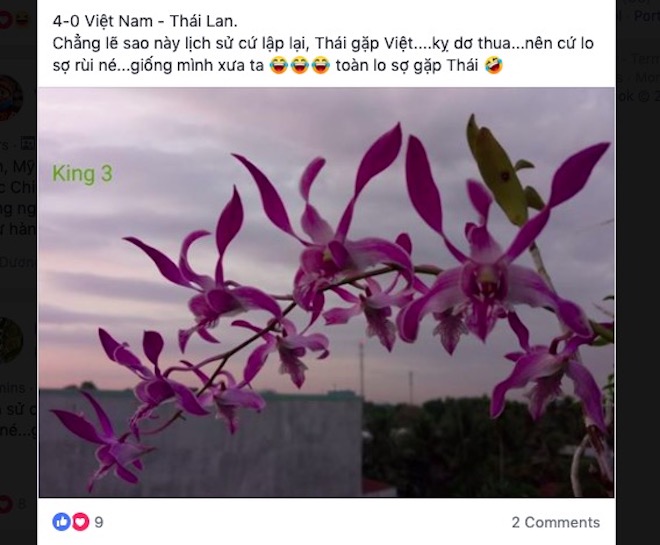Viewport: 660px width, 545px height.
Task: Click the green King 3 watermark text
Action: pos(82,174)
